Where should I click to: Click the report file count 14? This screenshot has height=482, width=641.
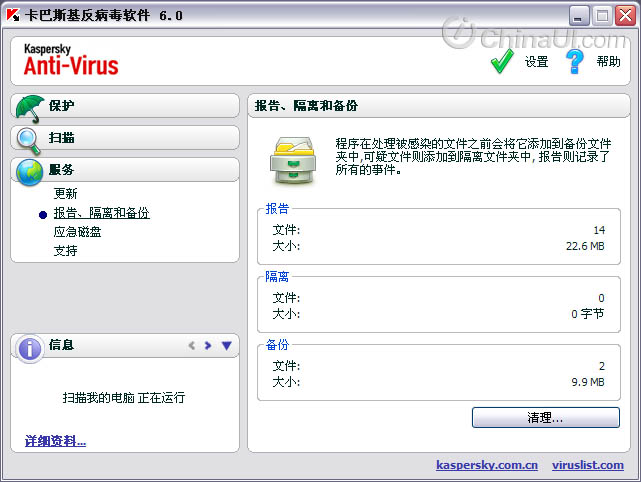click(599, 230)
